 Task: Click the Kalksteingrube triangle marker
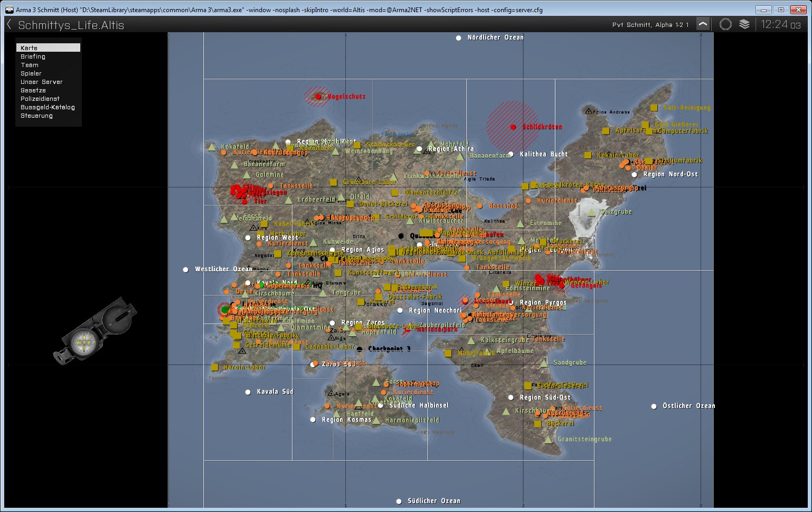(471, 340)
